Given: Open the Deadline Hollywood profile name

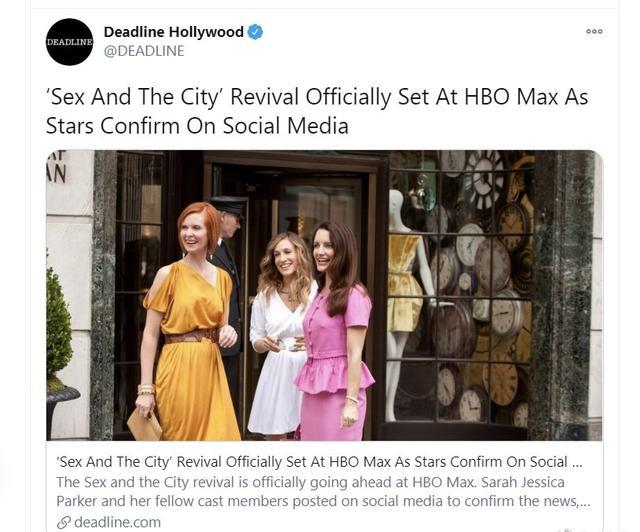Looking at the screenshot, I should pos(173,32).
